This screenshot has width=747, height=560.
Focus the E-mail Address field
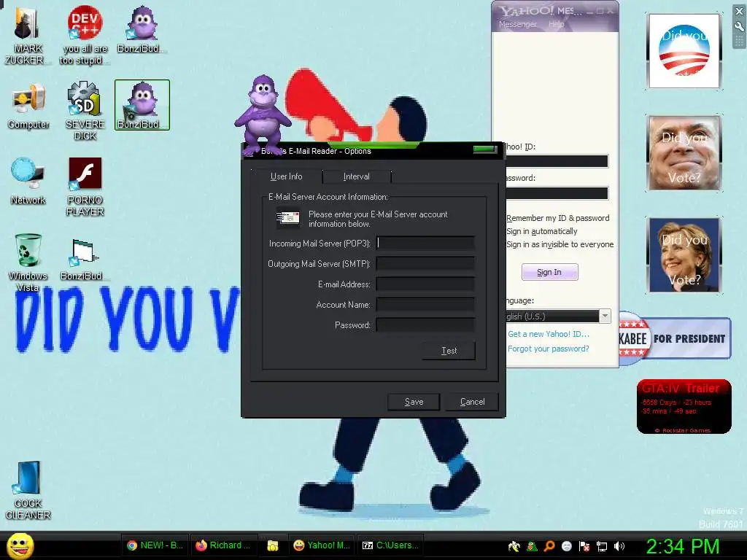tap(425, 284)
